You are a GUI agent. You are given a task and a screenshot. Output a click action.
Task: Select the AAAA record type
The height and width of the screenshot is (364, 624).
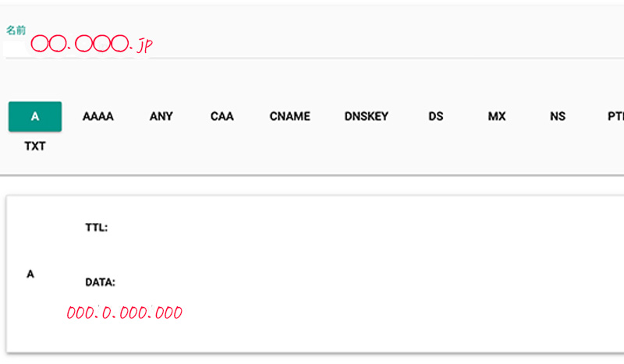98,117
